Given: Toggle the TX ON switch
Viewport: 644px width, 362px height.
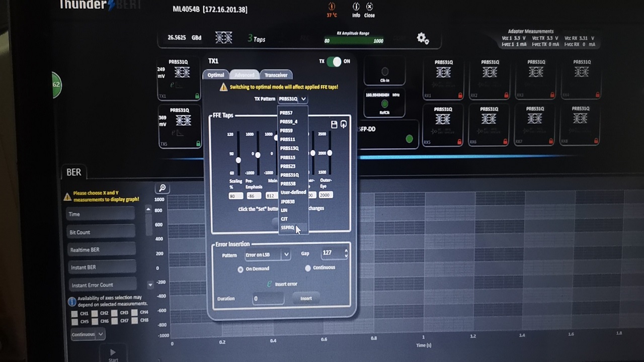Looking at the screenshot, I should coord(334,61).
